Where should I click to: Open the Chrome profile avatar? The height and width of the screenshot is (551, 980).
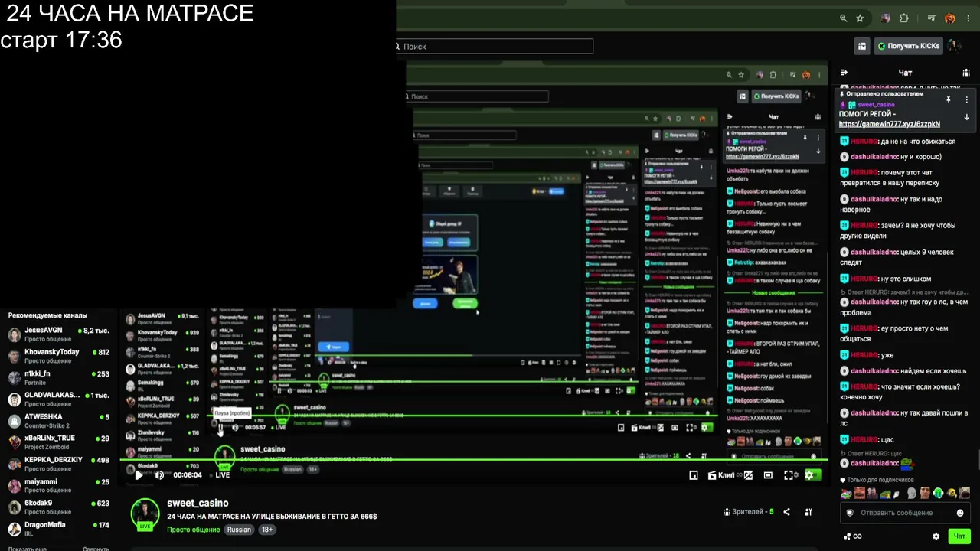point(950,18)
